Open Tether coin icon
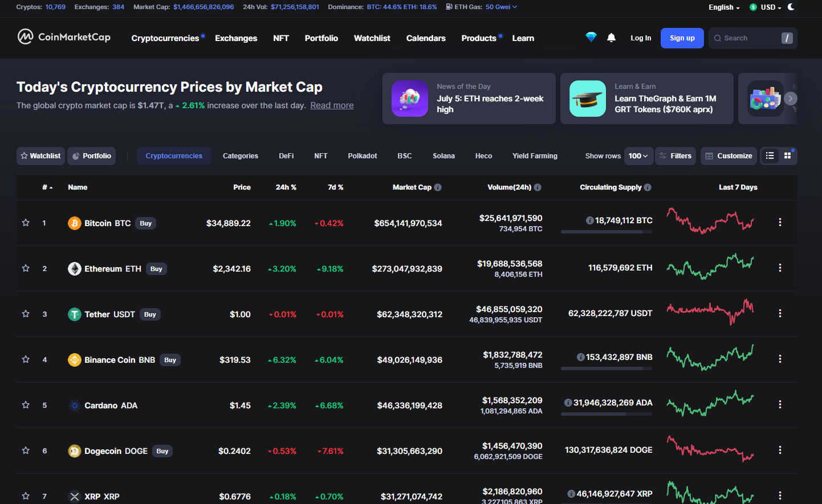This screenshot has width=822, height=504. coord(75,314)
